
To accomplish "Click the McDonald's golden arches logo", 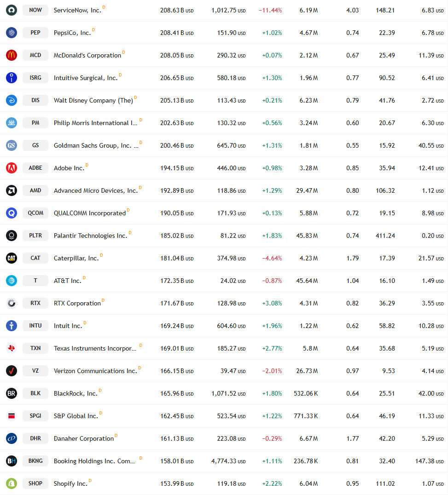I will pyautogui.click(x=12, y=55).
